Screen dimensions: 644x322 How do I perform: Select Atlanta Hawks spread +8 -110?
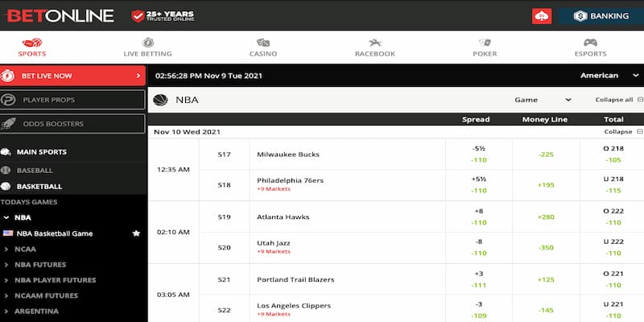[x=479, y=217]
